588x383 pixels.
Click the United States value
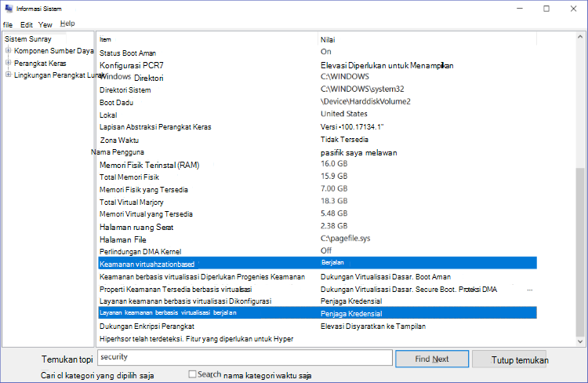coord(344,114)
